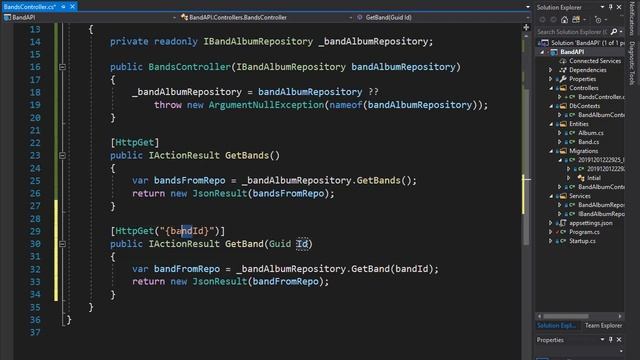This screenshot has height=360, width=640.
Task: Click the pending changes filter icon in Solution Explorer
Action: (x=598, y=20)
